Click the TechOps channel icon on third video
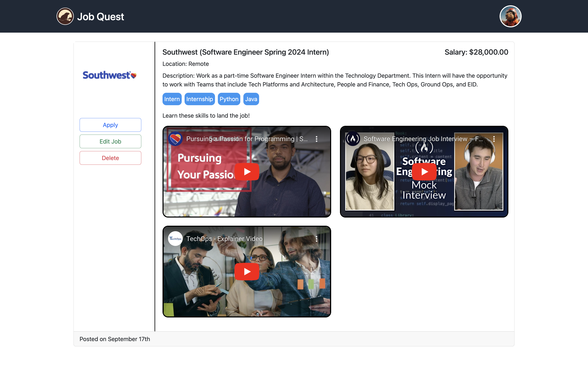The width and height of the screenshot is (588, 367). [x=175, y=239]
